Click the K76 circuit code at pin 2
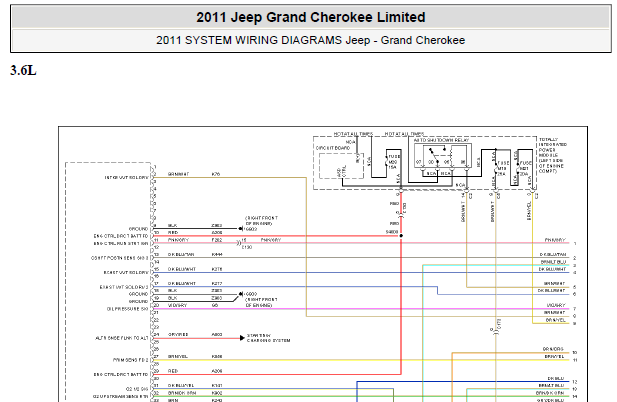Viewport: 617px width, 402px height. 216,174
